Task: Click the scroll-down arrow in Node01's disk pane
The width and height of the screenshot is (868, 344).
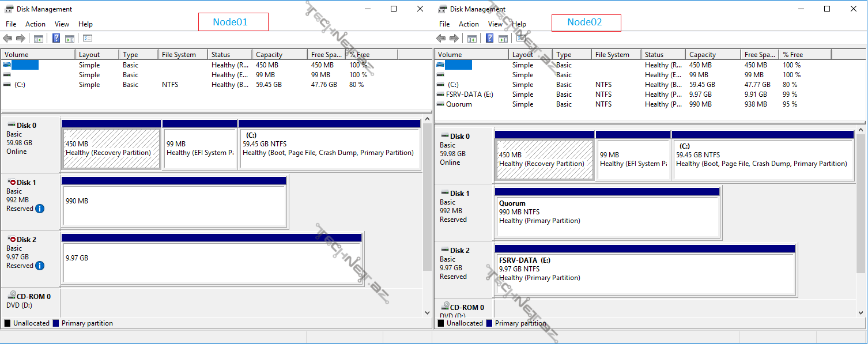Action: [427, 312]
